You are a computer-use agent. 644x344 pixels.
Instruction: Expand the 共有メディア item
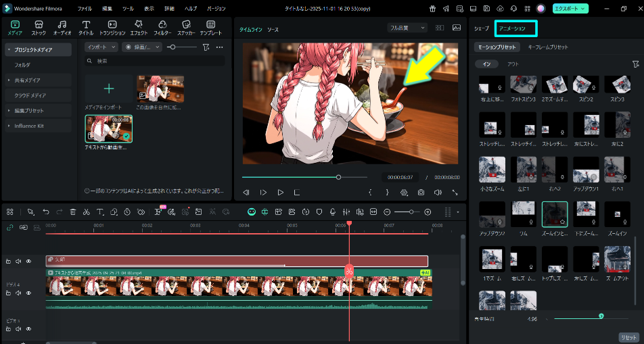click(x=9, y=80)
